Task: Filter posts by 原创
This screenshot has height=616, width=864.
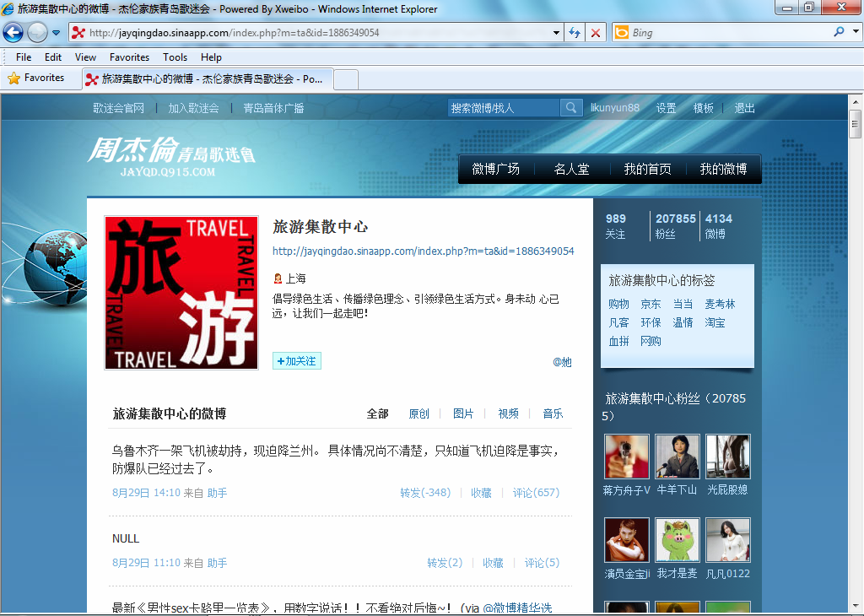Action: tap(418, 413)
